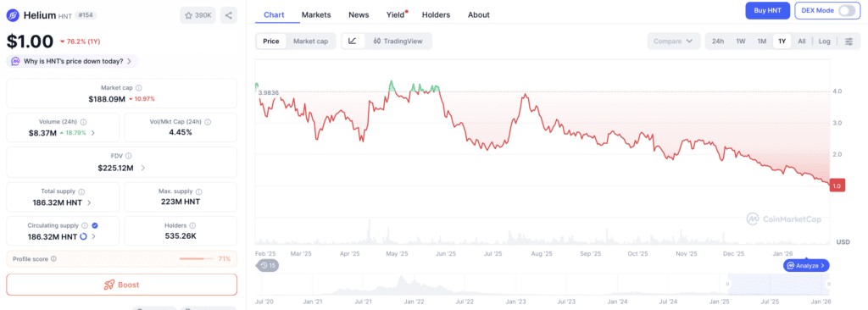Image resolution: width=868 pixels, height=310 pixels.
Task: Click the Circulating supply info icon
Action: pos(85,226)
